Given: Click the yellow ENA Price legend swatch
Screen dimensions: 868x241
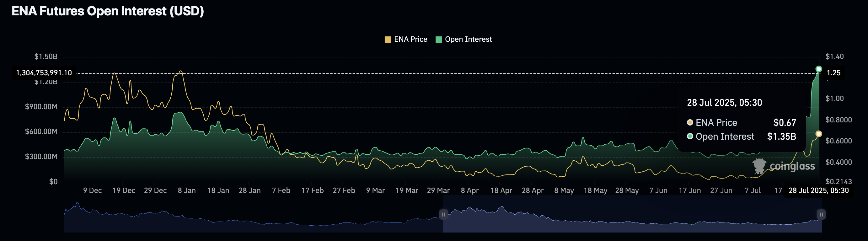Looking at the screenshot, I should (388, 40).
